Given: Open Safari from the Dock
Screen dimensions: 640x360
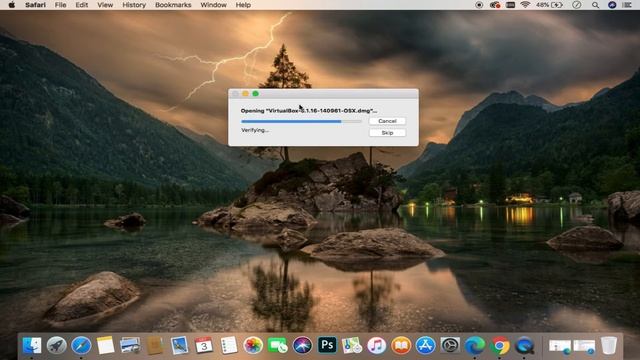Looking at the screenshot, I should click(81, 345).
